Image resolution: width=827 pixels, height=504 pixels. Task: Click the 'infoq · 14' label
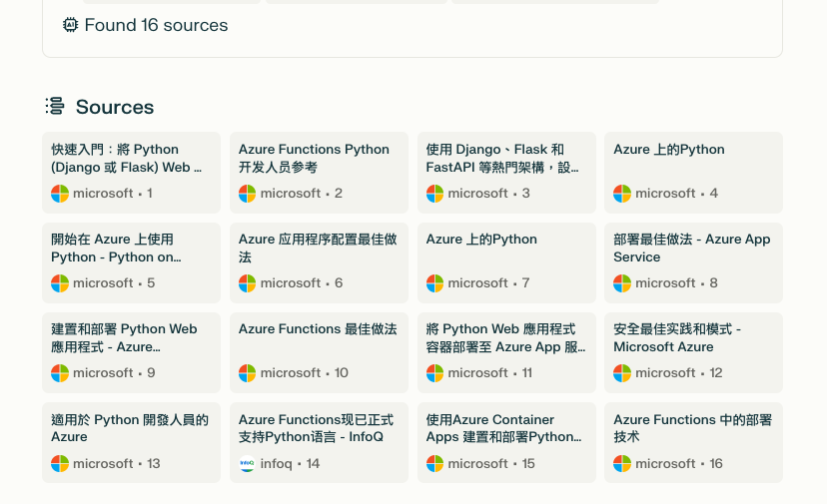290,464
